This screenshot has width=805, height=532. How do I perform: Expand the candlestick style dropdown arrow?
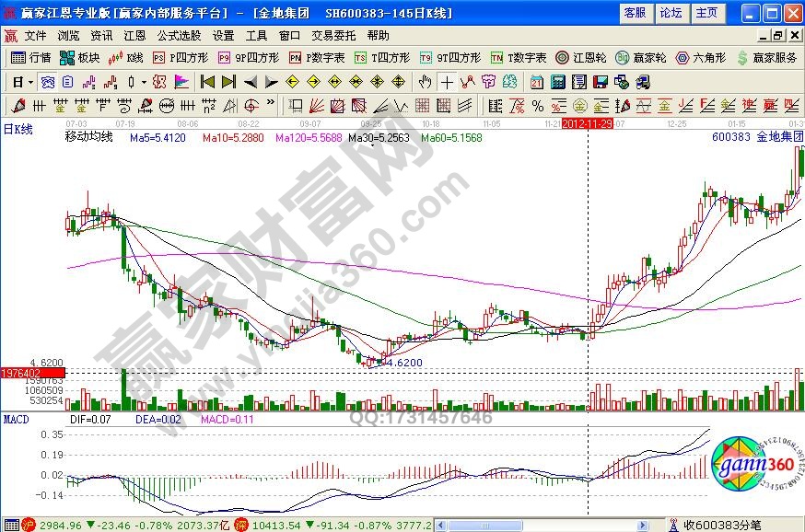pos(145,81)
